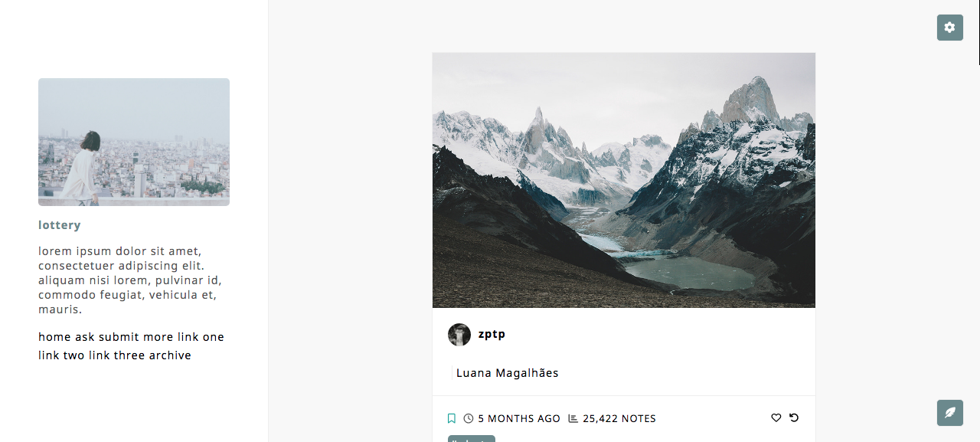Screen dimensions: 980x442
Task: Click the notes chart icon
Action: click(573, 418)
